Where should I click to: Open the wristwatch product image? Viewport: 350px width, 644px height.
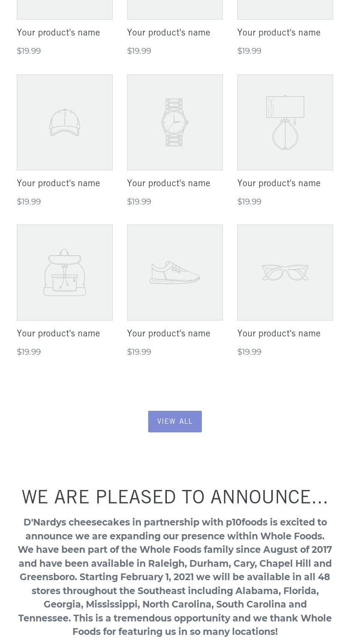175,122
